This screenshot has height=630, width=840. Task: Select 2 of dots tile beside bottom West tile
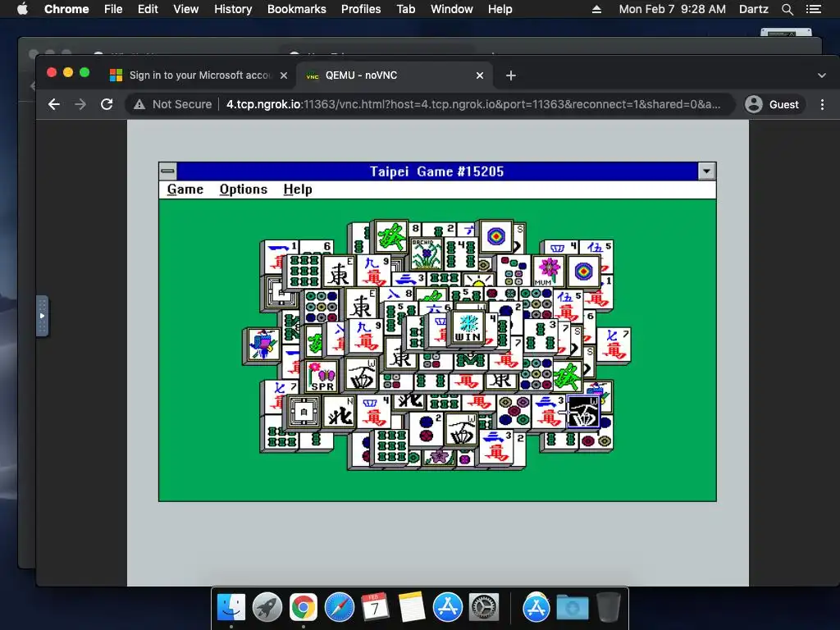click(426, 429)
